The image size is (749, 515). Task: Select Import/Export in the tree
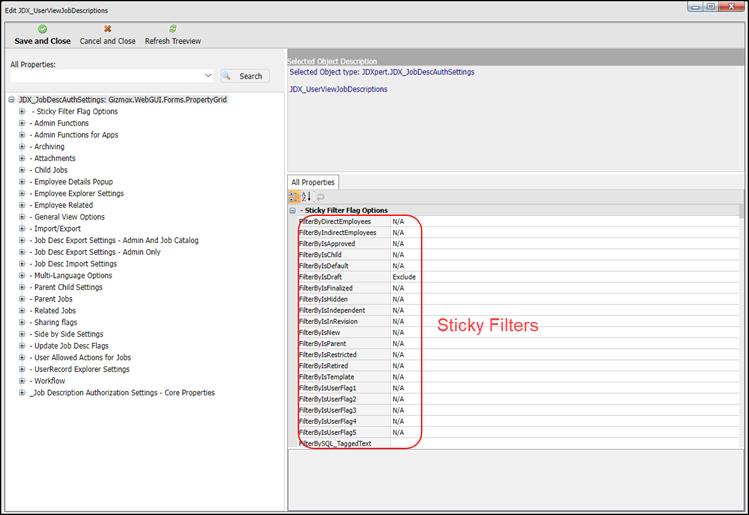pyautogui.click(x=55, y=228)
